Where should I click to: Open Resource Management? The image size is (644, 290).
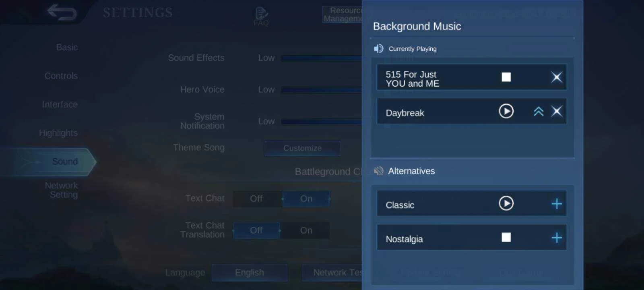343,14
